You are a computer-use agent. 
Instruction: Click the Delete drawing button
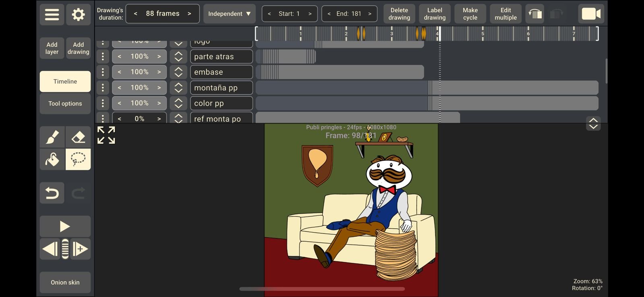[399, 14]
